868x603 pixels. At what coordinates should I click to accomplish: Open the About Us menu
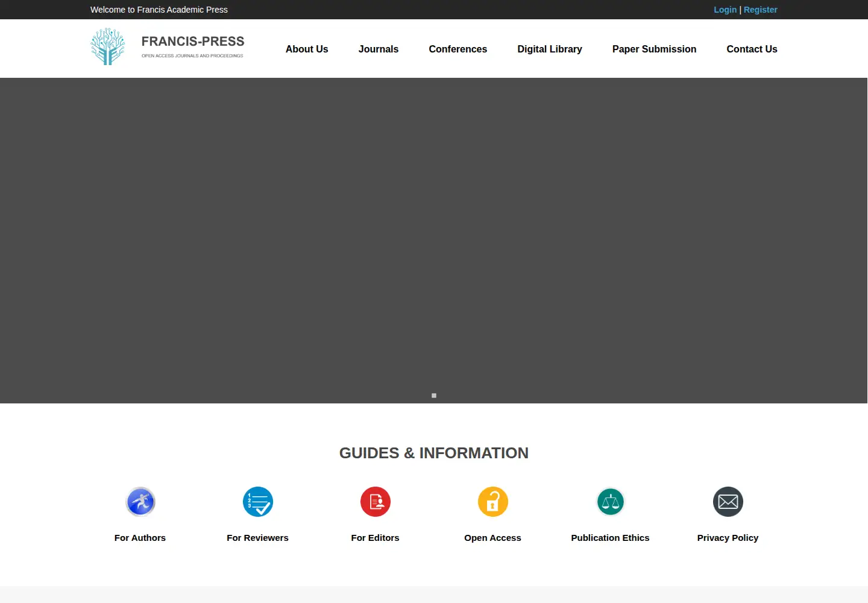point(307,49)
